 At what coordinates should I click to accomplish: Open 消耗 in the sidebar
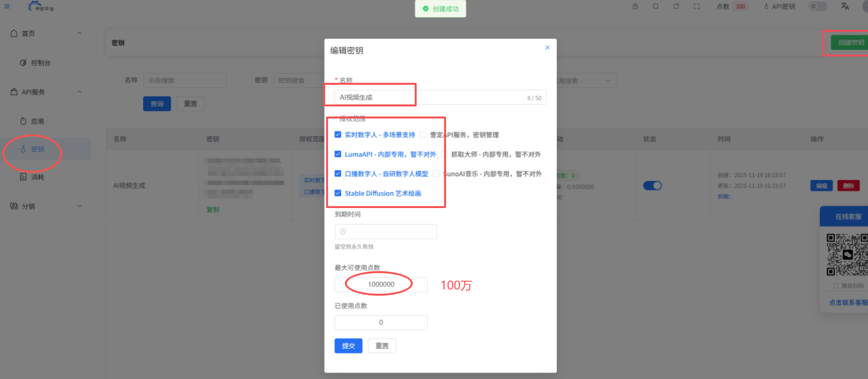pyautogui.click(x=37, y=177)
